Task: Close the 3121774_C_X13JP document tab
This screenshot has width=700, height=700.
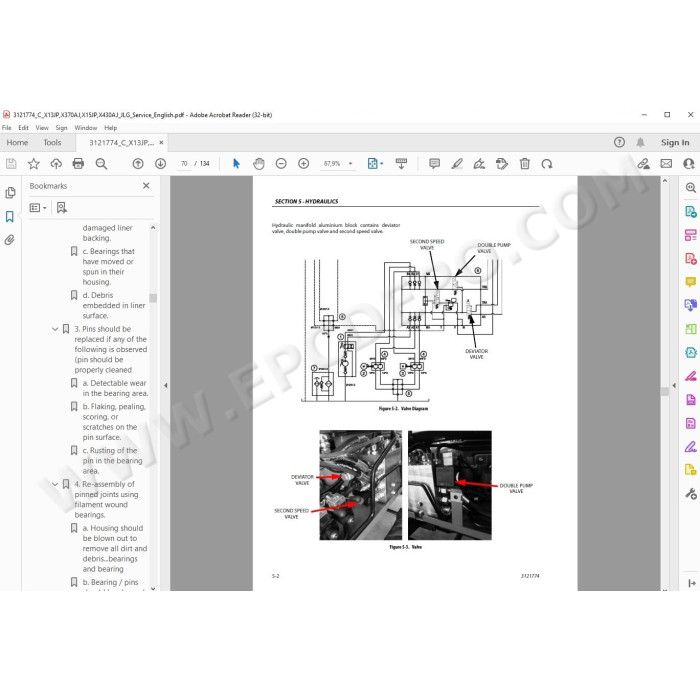Action: coord(161,142)
